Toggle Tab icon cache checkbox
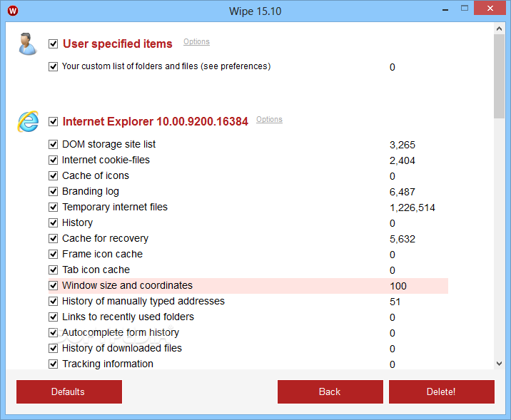This screenshot has height=420, width=511. [53, 270]
